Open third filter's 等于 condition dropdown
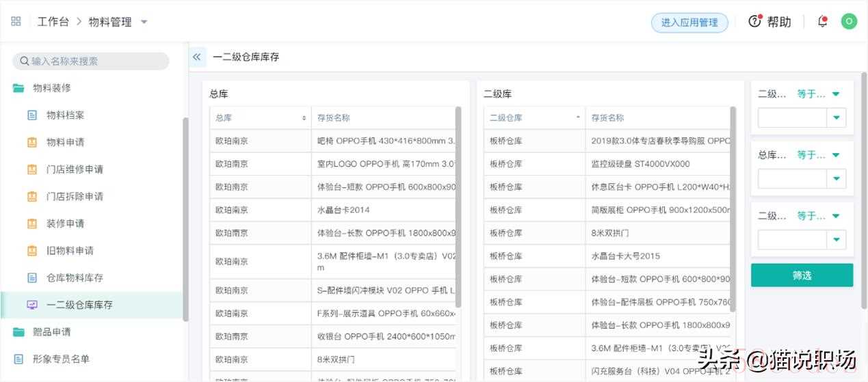 [819, 215]
